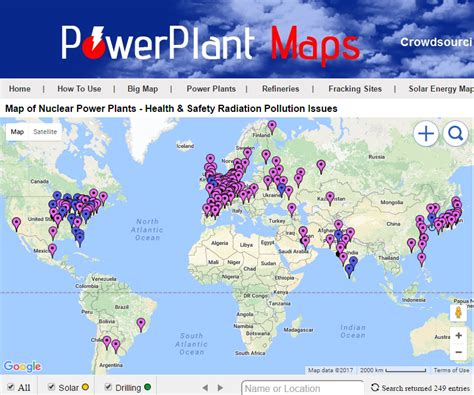This screenshot has width=474, height=395.
Task: Click the green Drilling color dot
Action: 147,387
